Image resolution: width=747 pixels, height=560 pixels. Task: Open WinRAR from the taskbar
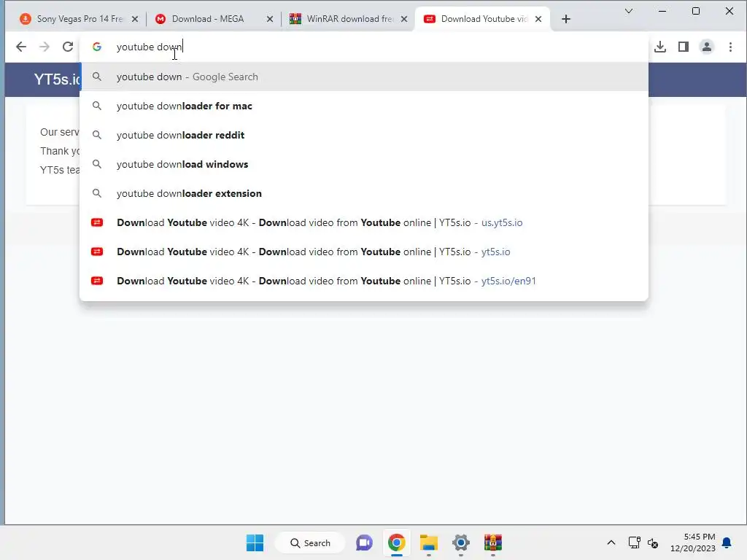pyautogui.click(x=493, y=542)
